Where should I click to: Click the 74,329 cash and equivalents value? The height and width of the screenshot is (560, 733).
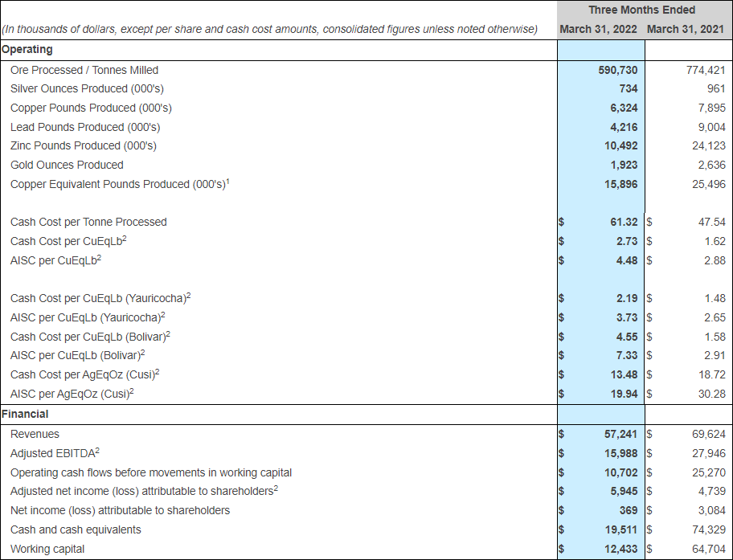tap(708, 529)
